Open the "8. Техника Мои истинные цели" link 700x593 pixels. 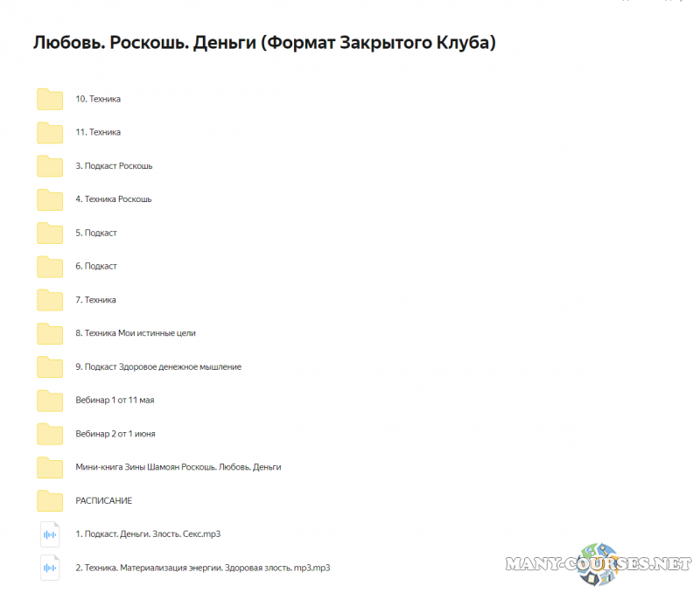tap(136, 333)
